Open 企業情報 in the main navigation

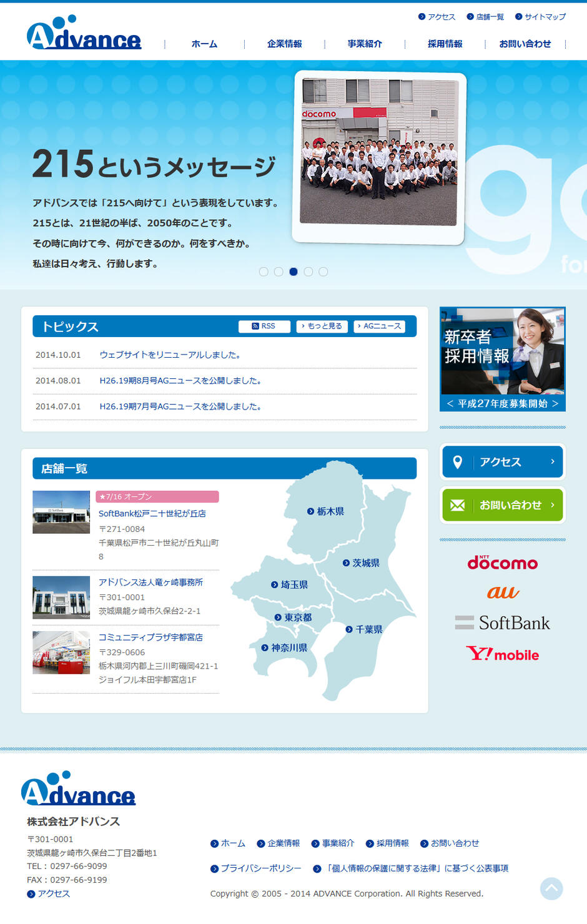(284, 44)
